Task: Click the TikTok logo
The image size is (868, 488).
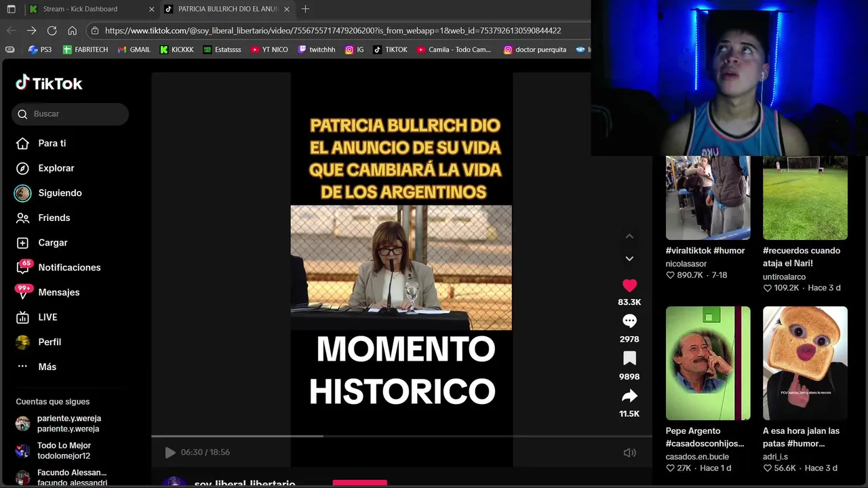Action: (x=49, y=83)
